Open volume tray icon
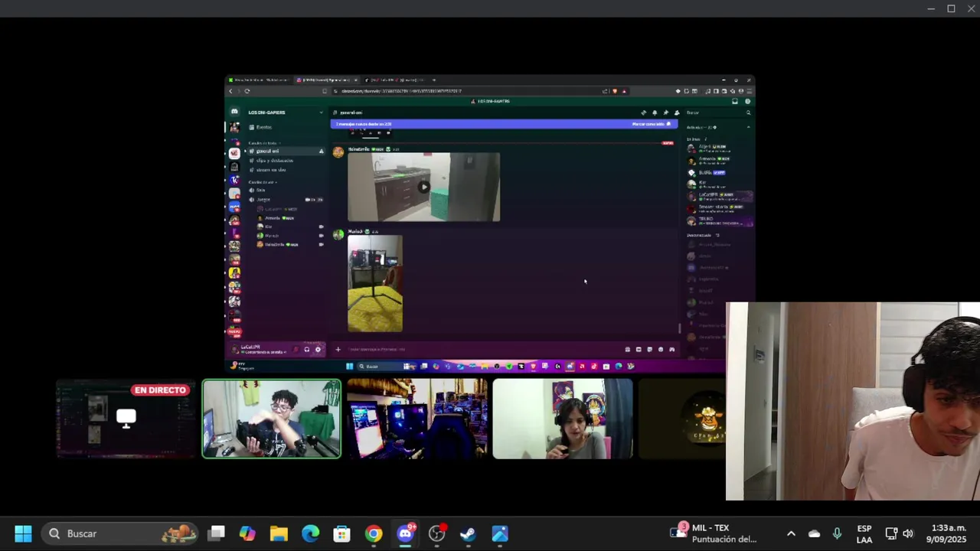980x551 pixels. 908,533
